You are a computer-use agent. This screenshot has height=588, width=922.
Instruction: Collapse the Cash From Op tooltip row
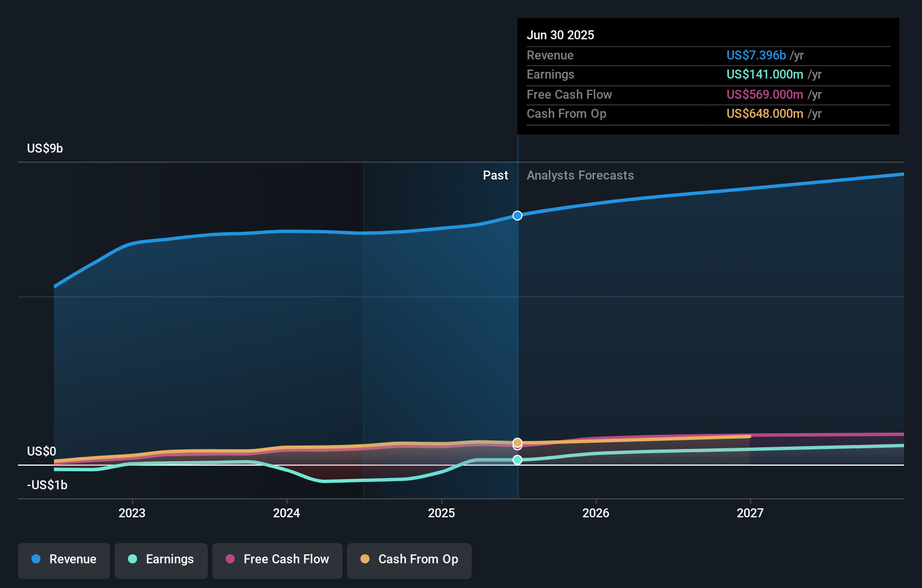pyautogui.click(x=567, y=113)
